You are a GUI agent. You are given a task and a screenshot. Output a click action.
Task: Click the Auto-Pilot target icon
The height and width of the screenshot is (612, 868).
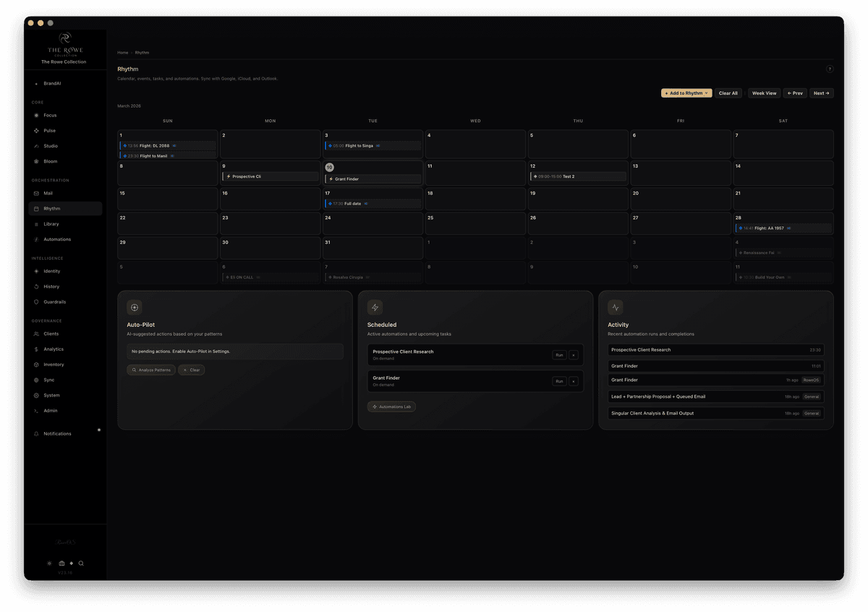pyautogui.click(x=135, y=307)
